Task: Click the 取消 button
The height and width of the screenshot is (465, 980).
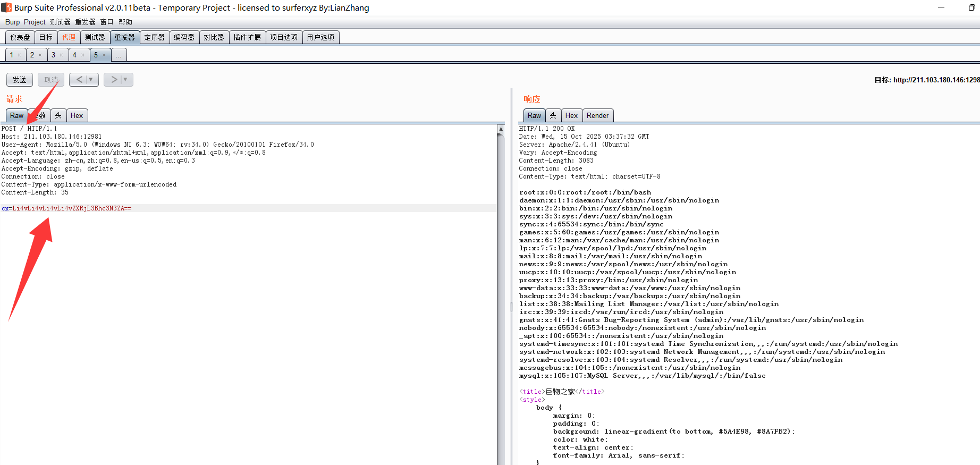Action: point(51,80)
